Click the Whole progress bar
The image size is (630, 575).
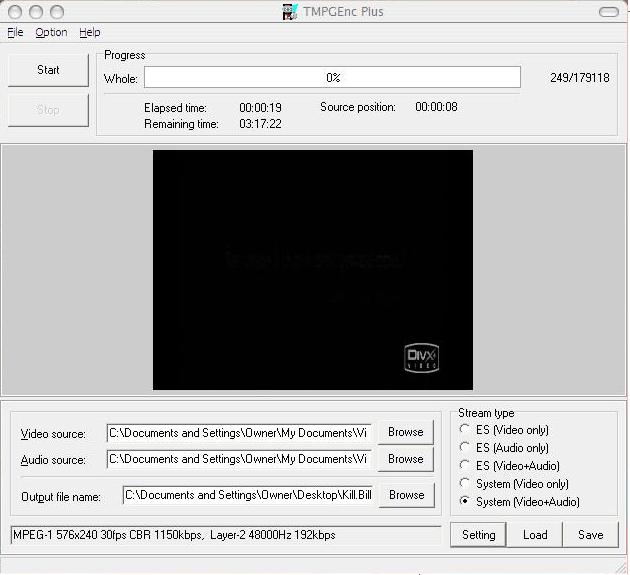coord(332,77)
